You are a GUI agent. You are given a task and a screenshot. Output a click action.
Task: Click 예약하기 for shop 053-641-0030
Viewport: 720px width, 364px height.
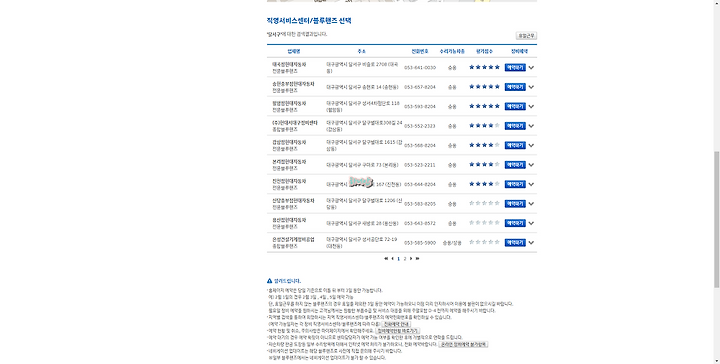coord(515,67)
